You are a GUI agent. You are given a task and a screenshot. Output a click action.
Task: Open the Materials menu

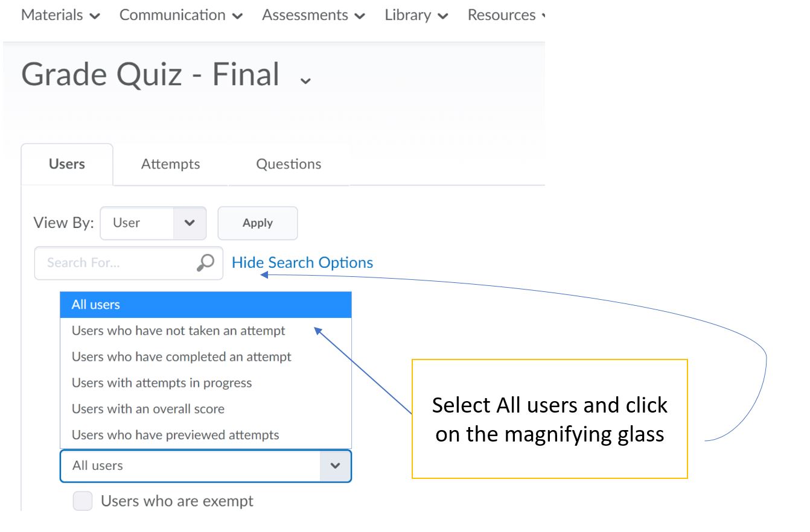tap(61, 16)
